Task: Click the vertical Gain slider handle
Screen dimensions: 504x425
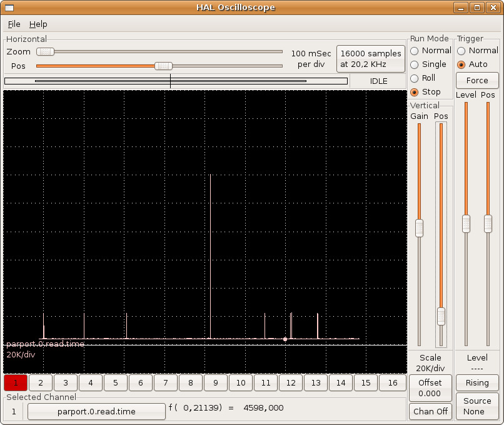Action: pyautogui.click(x=419, y=228)
